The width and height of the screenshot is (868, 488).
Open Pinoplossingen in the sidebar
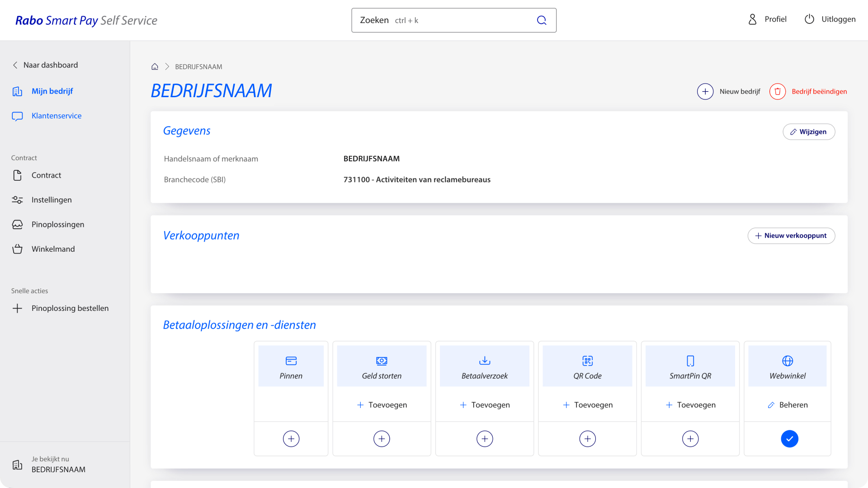coord(57,225)
